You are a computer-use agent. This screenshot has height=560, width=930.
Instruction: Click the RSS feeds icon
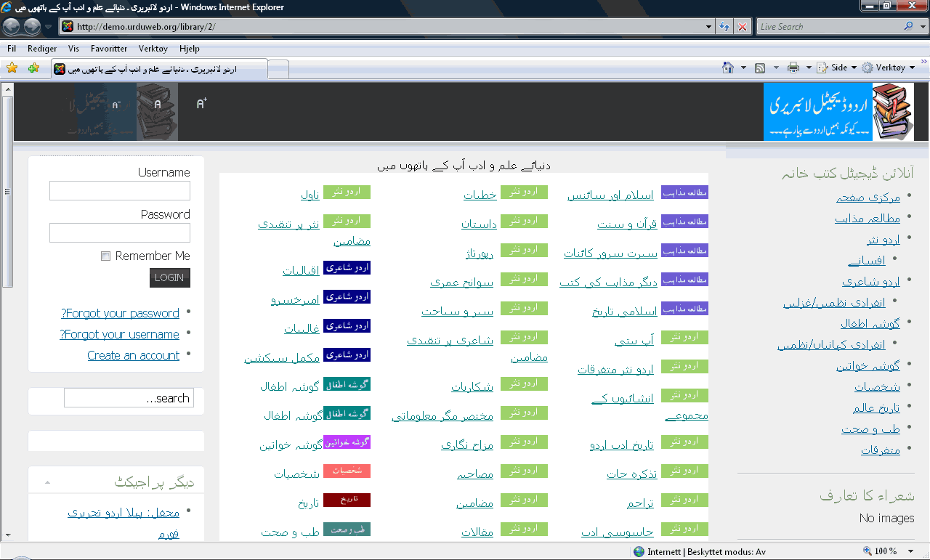(x=760, y=68)
